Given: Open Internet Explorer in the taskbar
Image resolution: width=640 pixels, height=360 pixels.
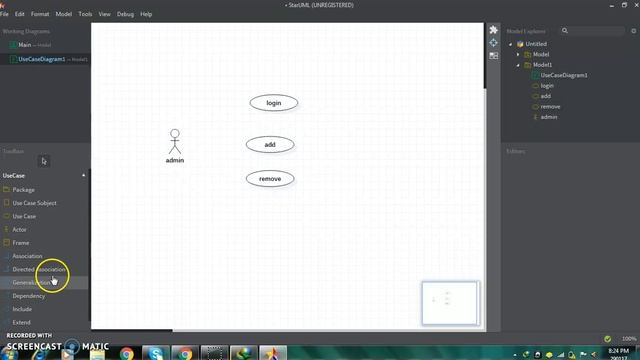Looking at the screenshot, I should 40,354.
